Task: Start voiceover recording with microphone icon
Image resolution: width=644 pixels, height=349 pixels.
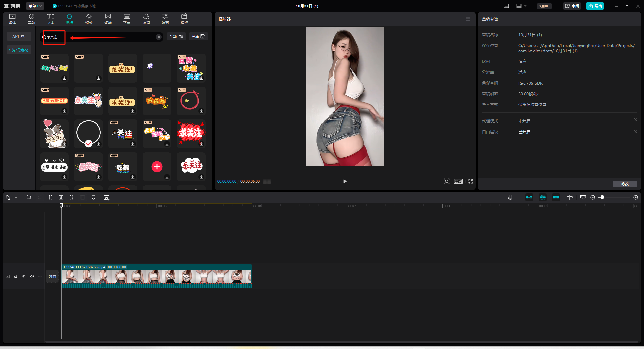Action: [x=510, y=197]
